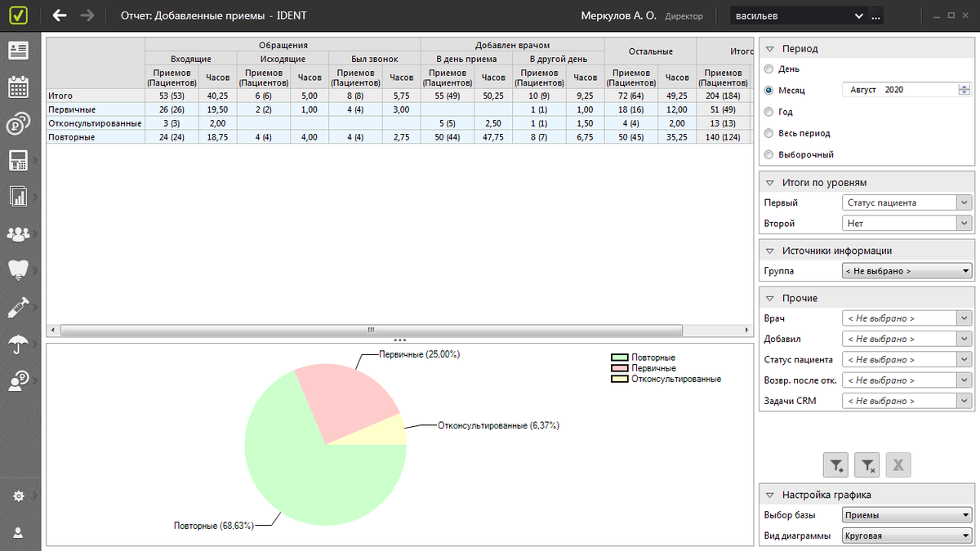
Task: Click the green Повторные legend swatch
Action: pyautogui.click(x=620, y=358)
